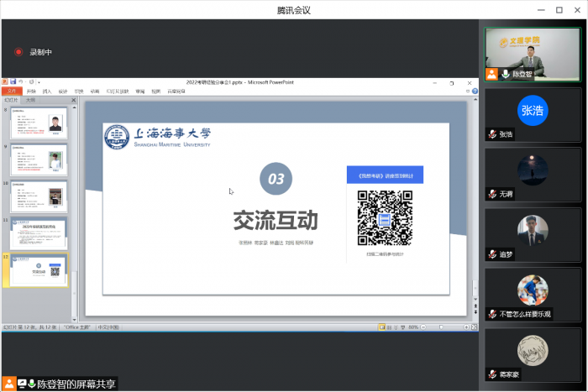Click fit slide to window icon
The height and width of the screenshot is (392, 588).
click(x=474, y=327)
